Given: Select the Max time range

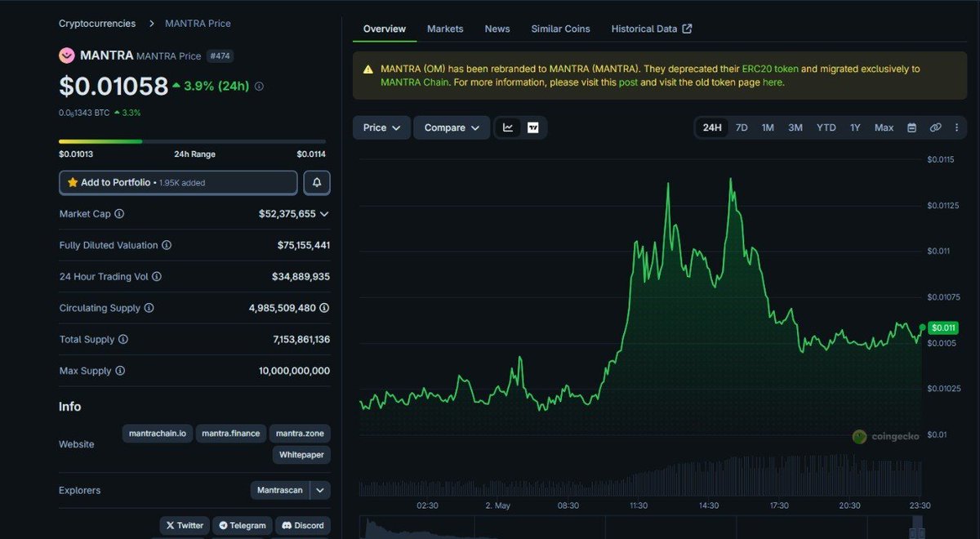Looking at the screenshot, I should (x=884, y=127).
